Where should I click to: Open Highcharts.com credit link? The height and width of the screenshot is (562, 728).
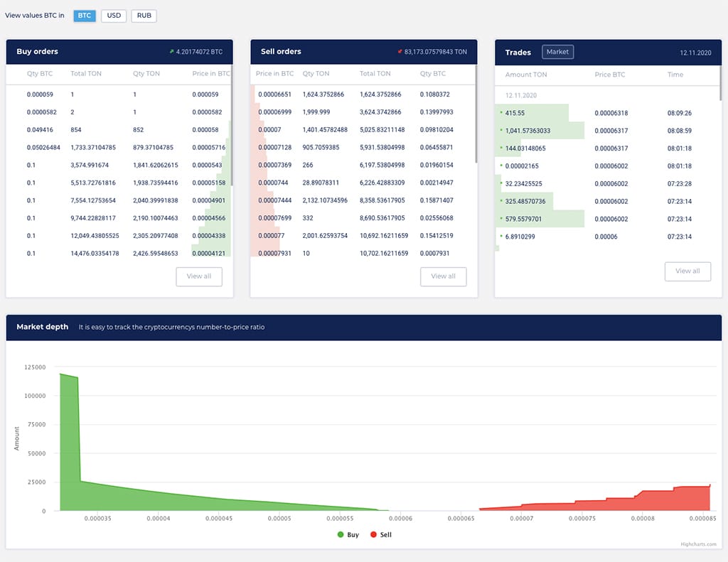698,544
